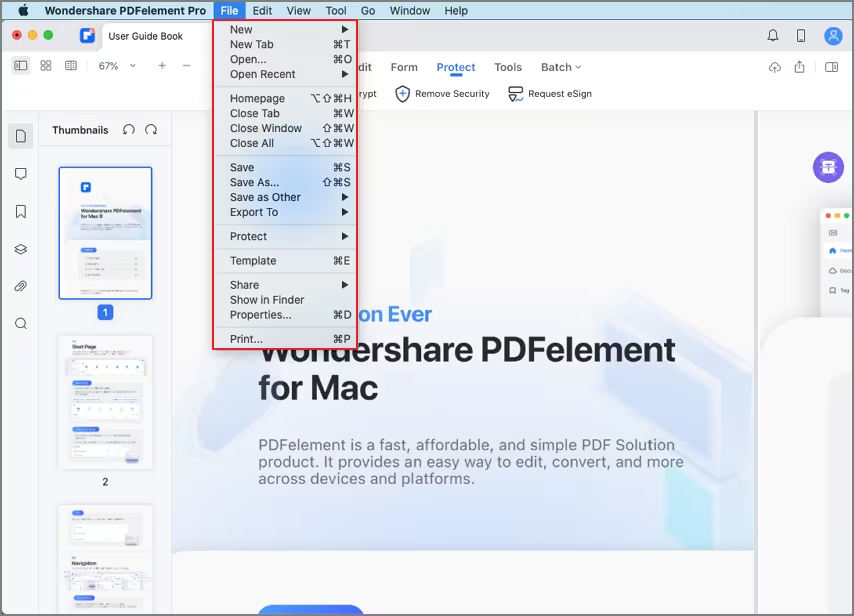Select the User Guide Book document tab
854x616 pixels.
[x=145, y=36]
